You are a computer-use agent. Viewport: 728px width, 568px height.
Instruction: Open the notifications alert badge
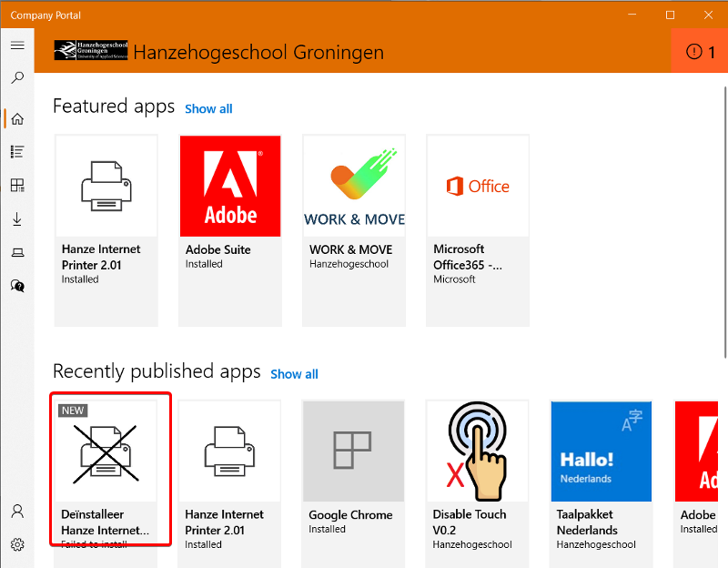700,52
